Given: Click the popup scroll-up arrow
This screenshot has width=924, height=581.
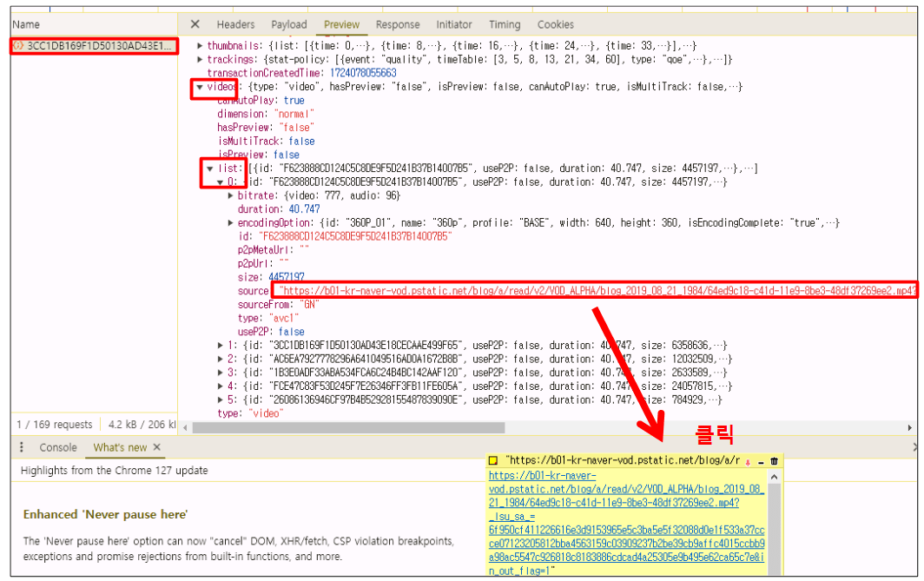Looking at the screenshot, I should coord(775,476).
